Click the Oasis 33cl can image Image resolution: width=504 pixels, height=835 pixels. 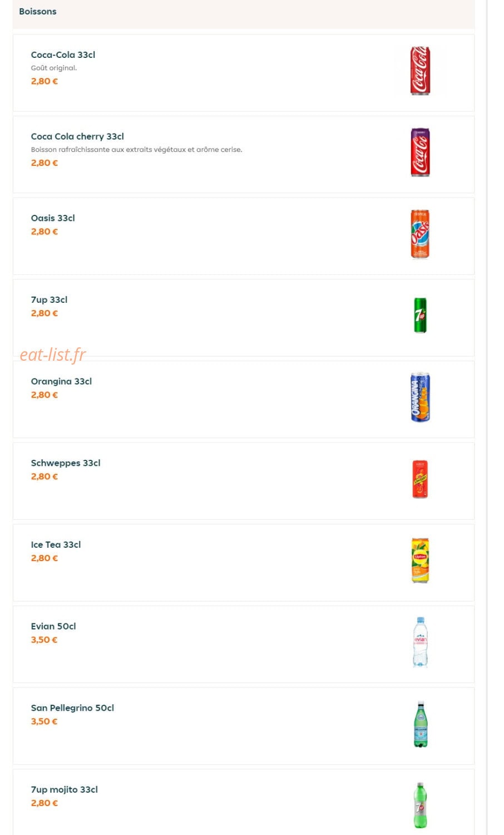420,234
